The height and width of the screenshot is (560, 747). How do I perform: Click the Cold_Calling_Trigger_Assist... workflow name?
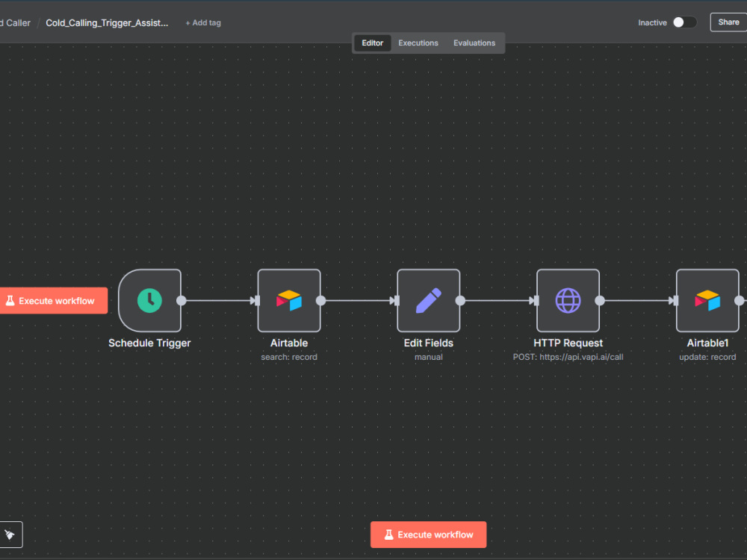(107, 23)
